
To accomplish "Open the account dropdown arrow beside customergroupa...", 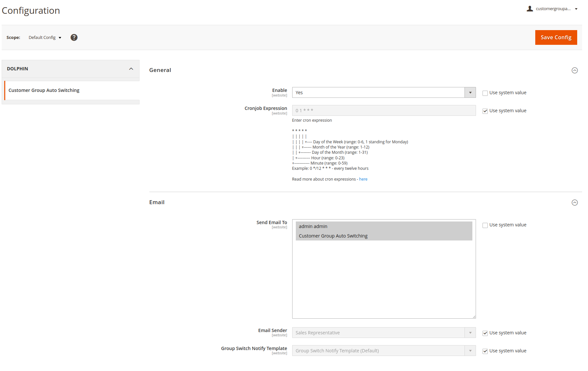I will pos(577,9).
